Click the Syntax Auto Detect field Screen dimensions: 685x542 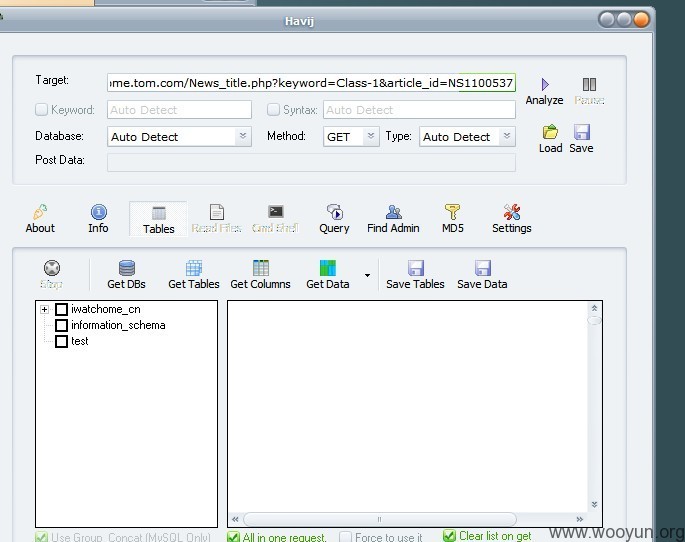coord(419,110)
